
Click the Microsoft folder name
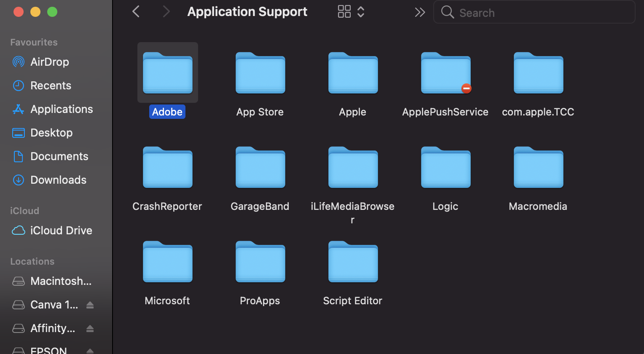(x=167, y=301)
